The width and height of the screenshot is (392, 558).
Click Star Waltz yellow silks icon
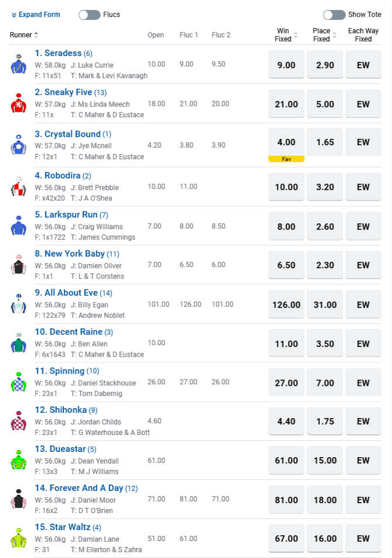pyautogui.click(x=19, y=538)
